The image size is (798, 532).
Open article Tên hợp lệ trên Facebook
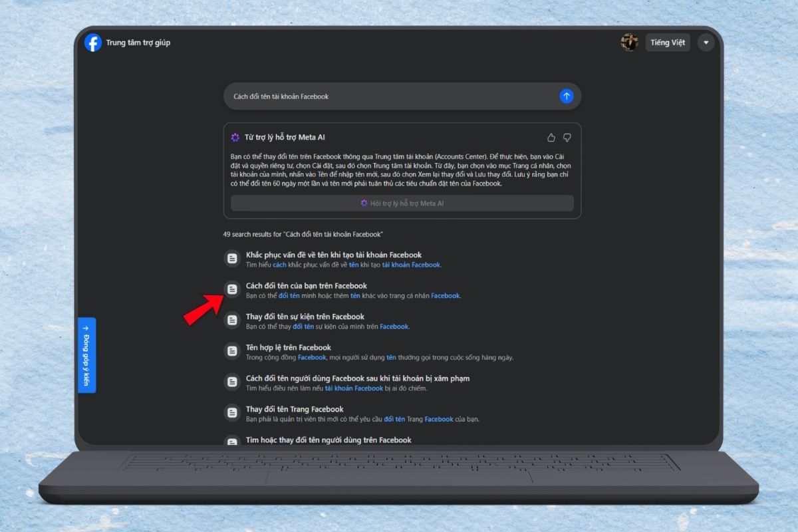point(289,347)
